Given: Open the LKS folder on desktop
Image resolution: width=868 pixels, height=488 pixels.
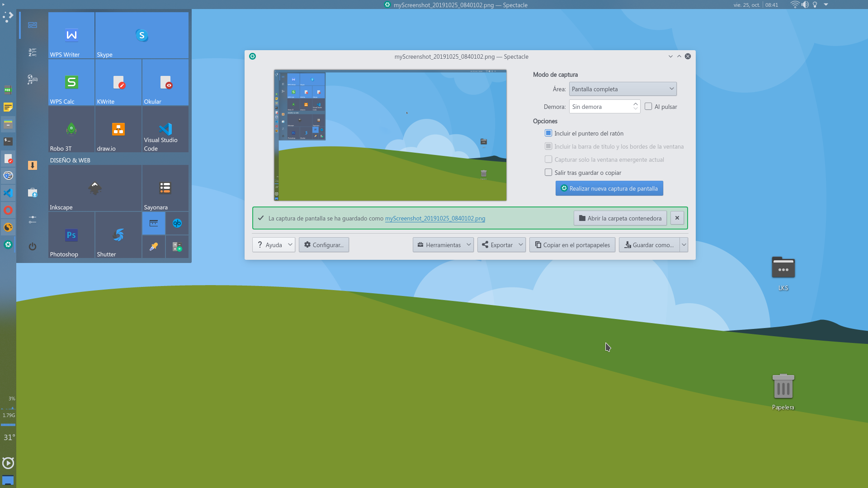Looking at the screenshot, I should [x=783, y=273].
